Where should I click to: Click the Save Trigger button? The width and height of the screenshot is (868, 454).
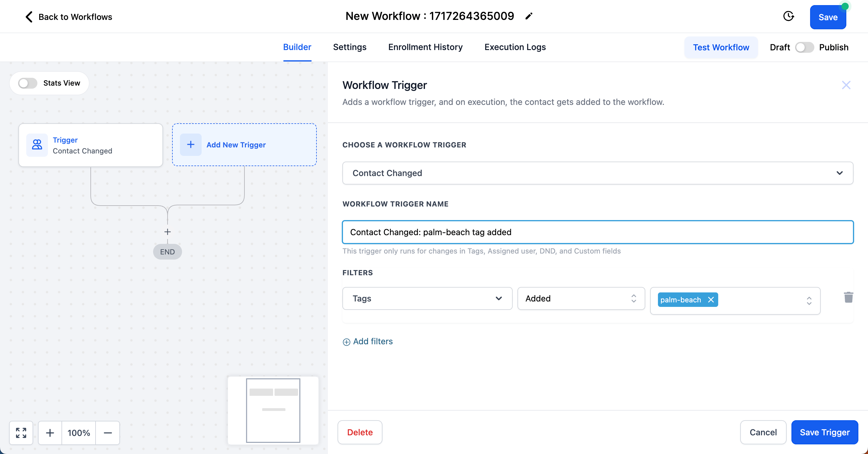coord(824,432)
